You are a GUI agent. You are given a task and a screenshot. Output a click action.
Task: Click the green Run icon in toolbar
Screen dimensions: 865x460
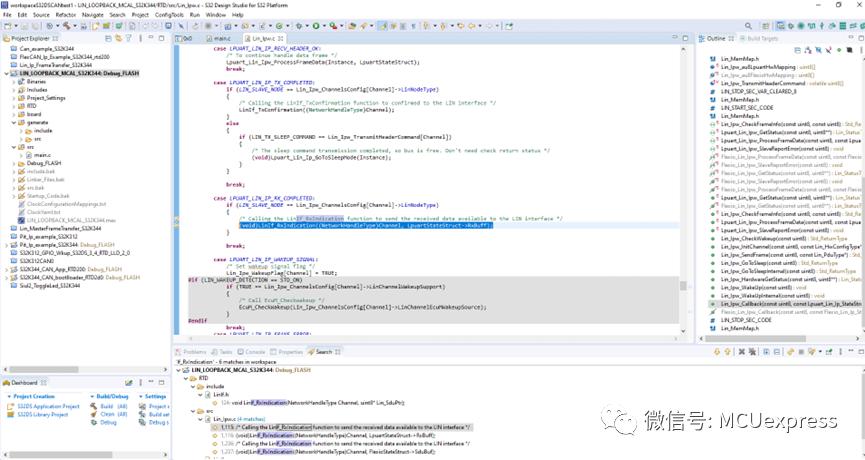(x=316, y=26)
